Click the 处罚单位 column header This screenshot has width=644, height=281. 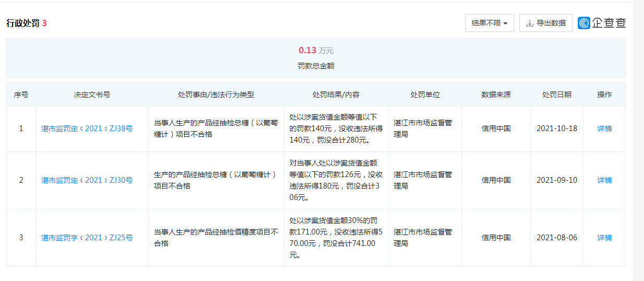point(425,95)
